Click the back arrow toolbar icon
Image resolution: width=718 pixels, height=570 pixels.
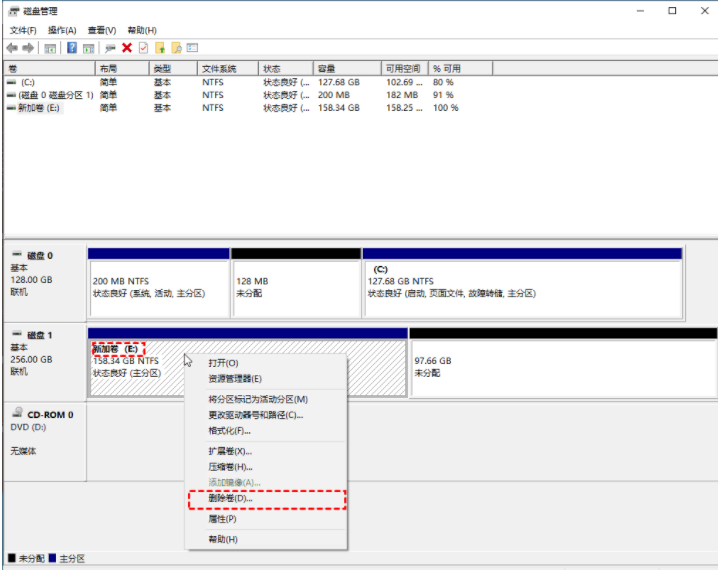[x=11, y=48]
